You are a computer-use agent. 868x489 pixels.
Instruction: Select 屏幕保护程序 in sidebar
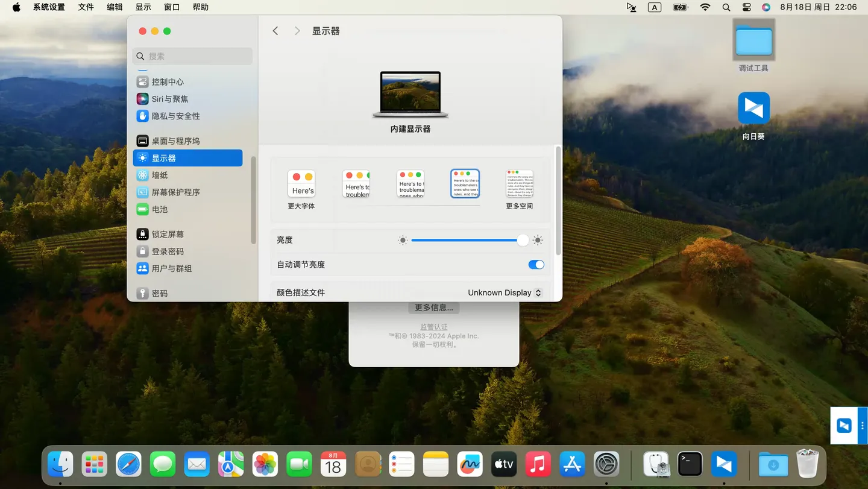[175, 192]
